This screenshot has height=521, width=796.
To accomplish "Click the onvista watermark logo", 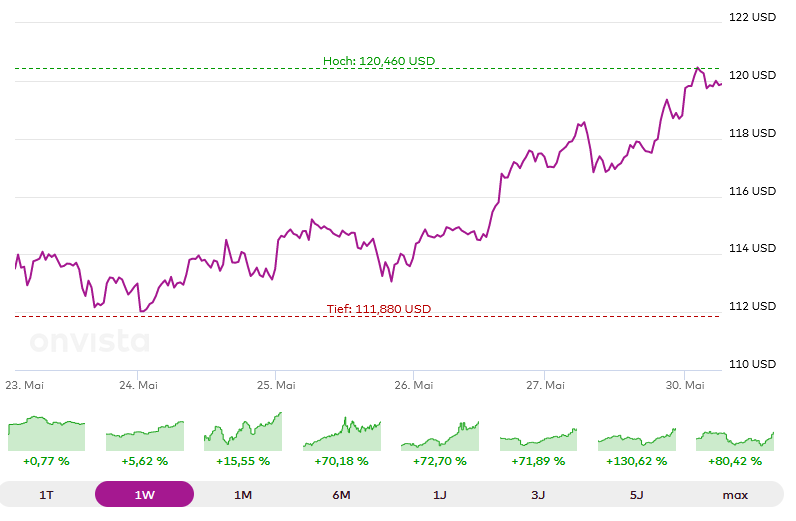I will tap(90, 342).
